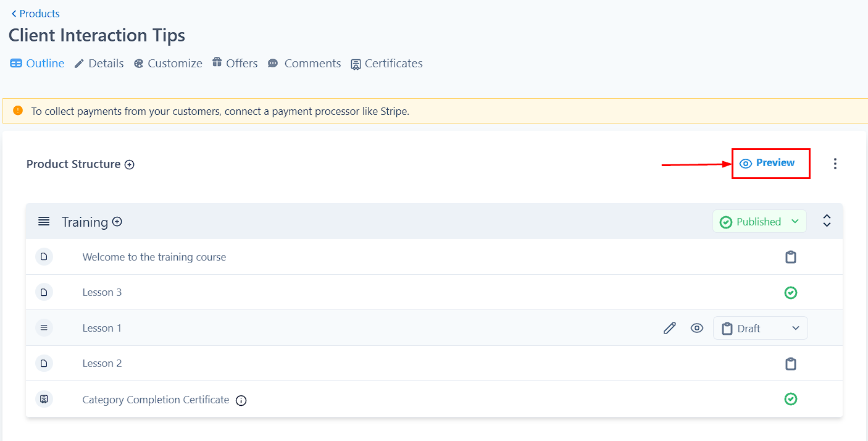Go to the Certificates tab
Image resolution: width=868 pixels, height=441 pixels.
pos(386,64)
